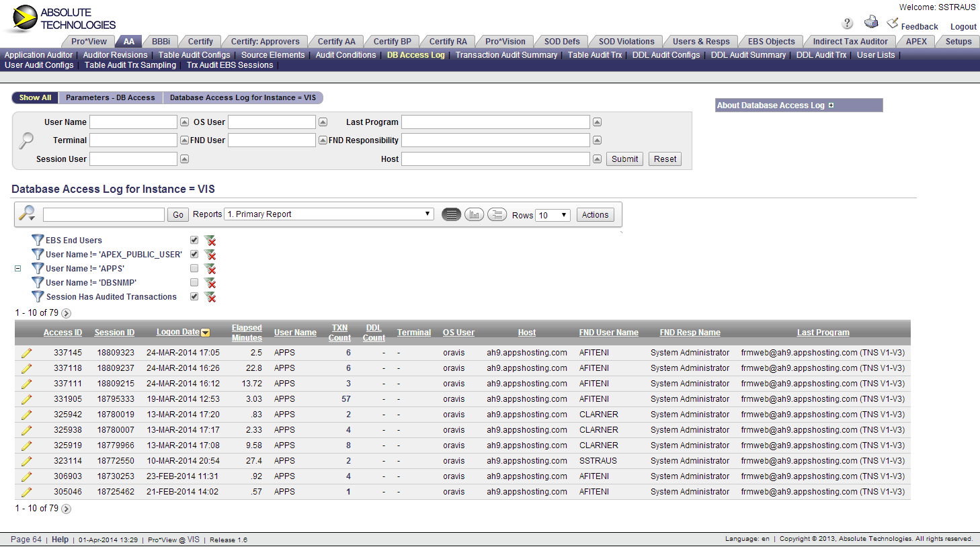Click the report view icon in the toolbar
The width and height of the screenshot is (980, 557).
pyautogui.click(x=451, y=214)
